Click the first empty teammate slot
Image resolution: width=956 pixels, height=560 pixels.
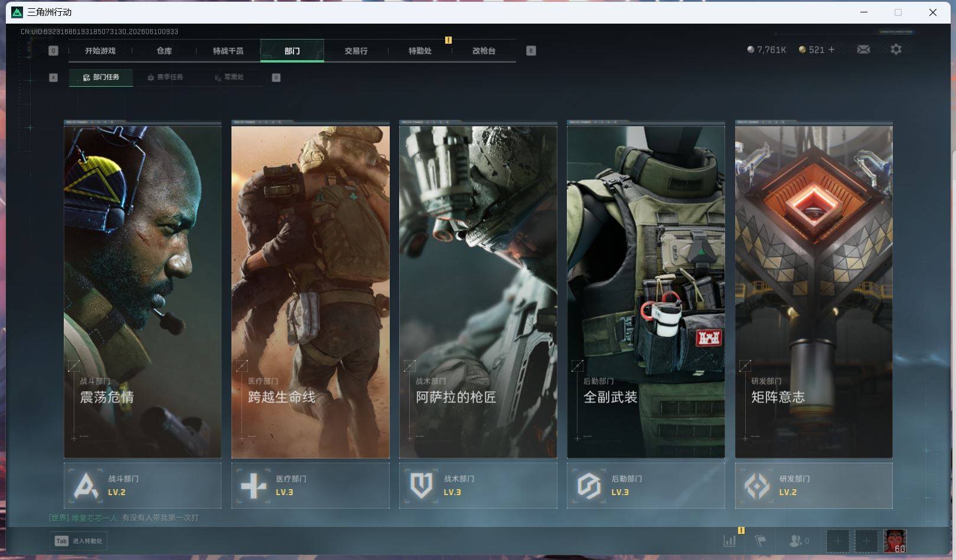coord(837,541)
